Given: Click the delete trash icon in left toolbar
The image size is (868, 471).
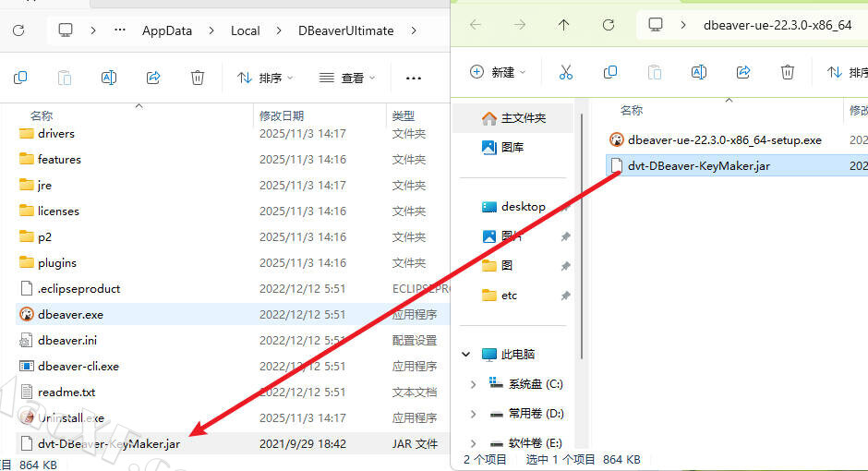Looking at the screenshot, I should [x=198, y=78].
